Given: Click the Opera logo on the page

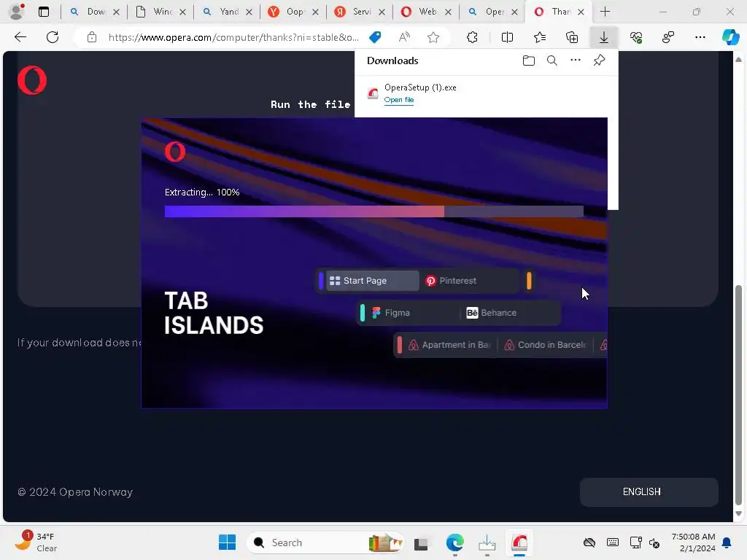Looking at the screenshot, I should click(32, 80).
